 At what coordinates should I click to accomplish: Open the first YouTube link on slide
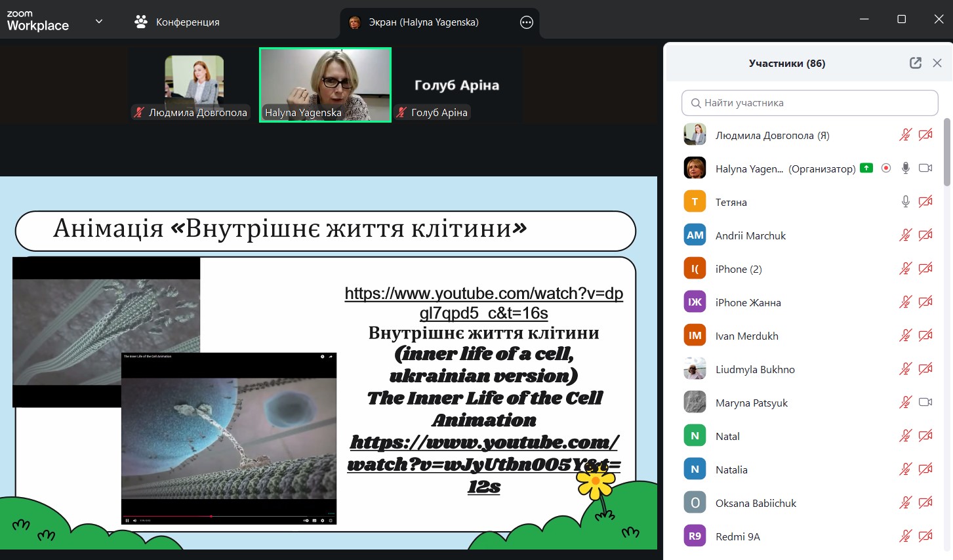[x=483, y=303]
